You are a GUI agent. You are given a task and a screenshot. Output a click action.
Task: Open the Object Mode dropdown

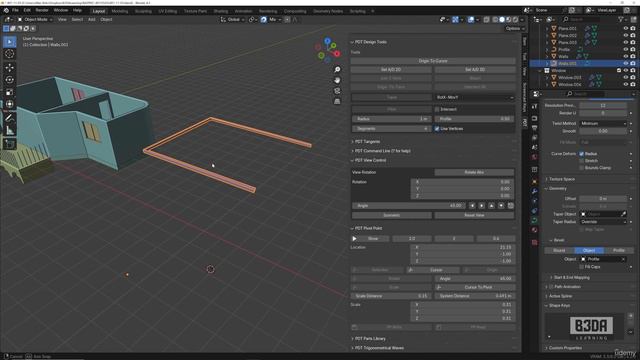click(35, 19)
